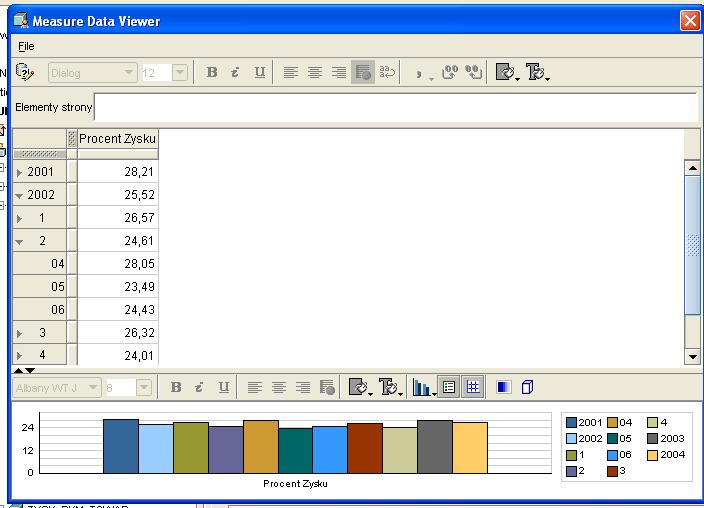The width and height of the screenshot is (704, 508).
Task: Select cell value 28,21
Action: point(118,172)
